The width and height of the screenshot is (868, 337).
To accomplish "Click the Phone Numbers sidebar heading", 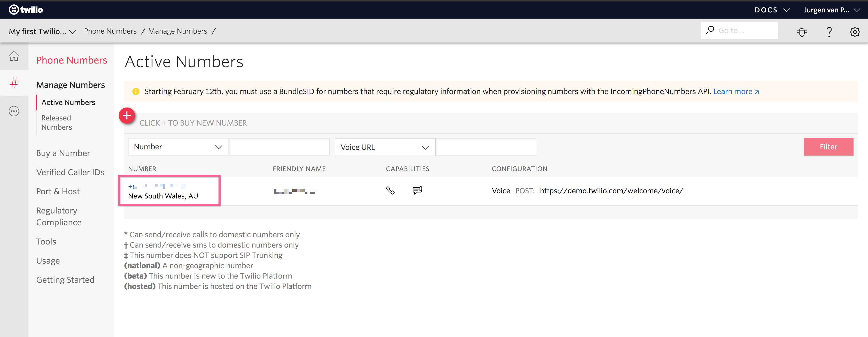I will (x=72, y=60).
